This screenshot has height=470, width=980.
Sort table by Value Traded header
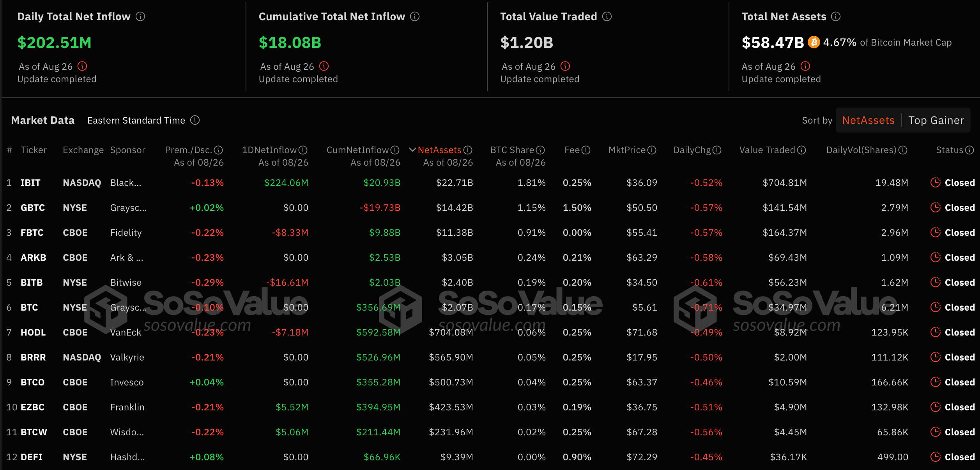(767, 150)
